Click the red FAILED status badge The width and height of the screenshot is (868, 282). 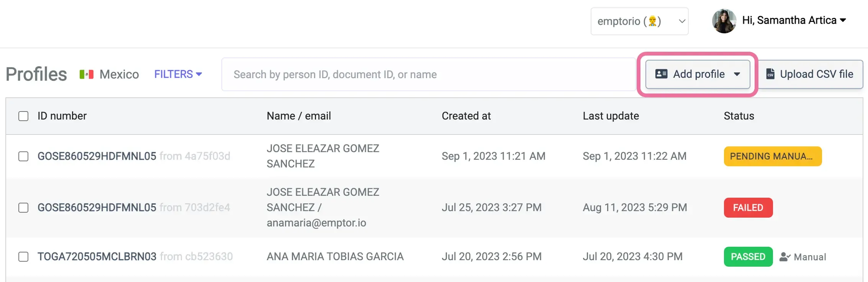tap(748, 208)
